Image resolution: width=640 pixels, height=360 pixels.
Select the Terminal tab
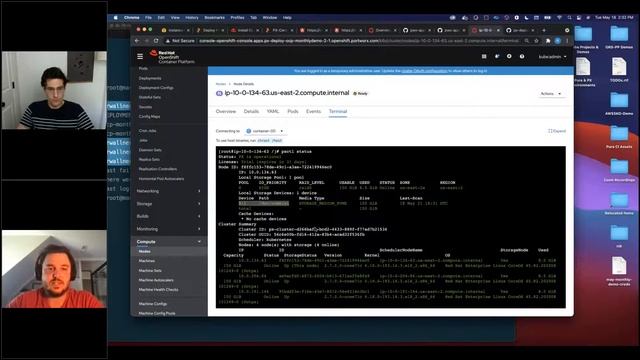pyautogui.click(x=338, y=111)
